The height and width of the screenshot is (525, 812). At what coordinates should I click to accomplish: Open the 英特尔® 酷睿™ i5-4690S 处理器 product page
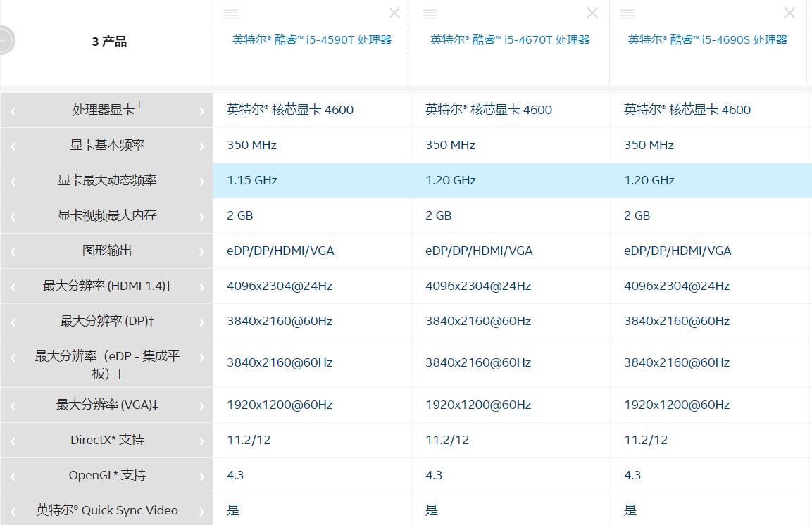708,39
